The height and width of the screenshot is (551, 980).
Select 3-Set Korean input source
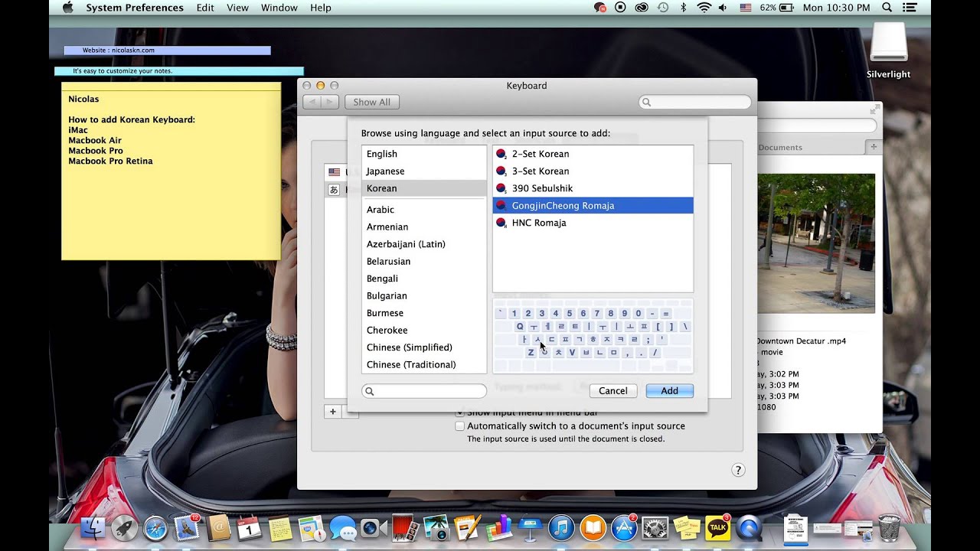click(593, 171)
